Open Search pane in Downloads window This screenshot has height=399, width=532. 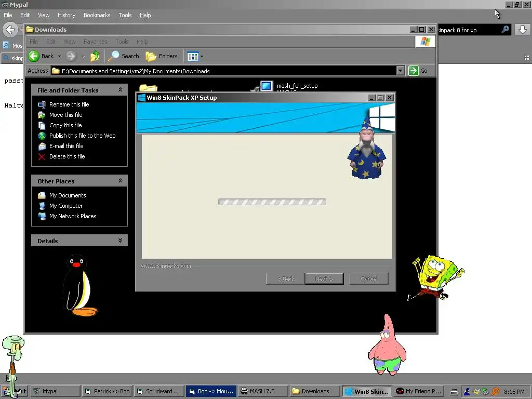[x=124, y=56]
